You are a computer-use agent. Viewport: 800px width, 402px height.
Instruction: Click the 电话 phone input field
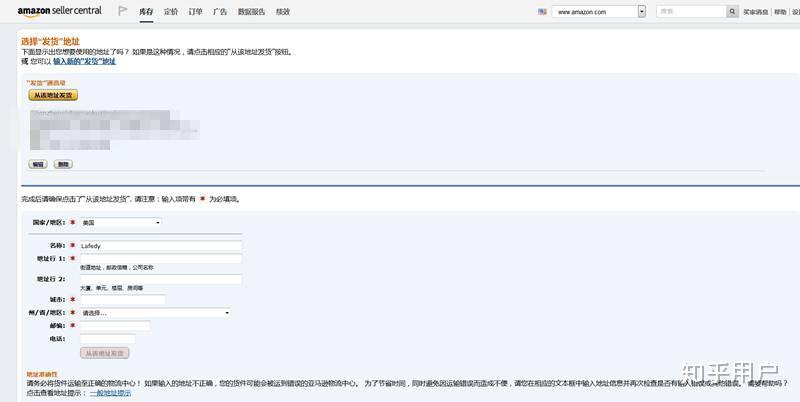108,339
